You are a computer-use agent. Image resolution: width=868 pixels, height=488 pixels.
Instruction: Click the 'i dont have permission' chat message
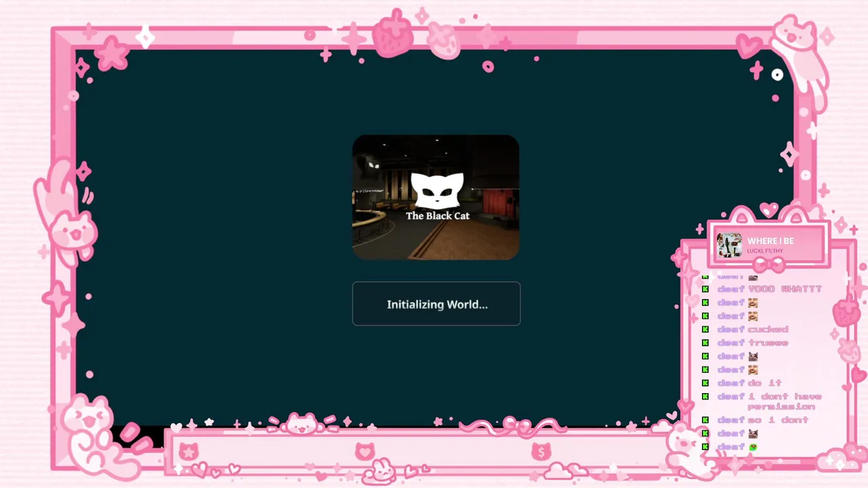point(785,401)
